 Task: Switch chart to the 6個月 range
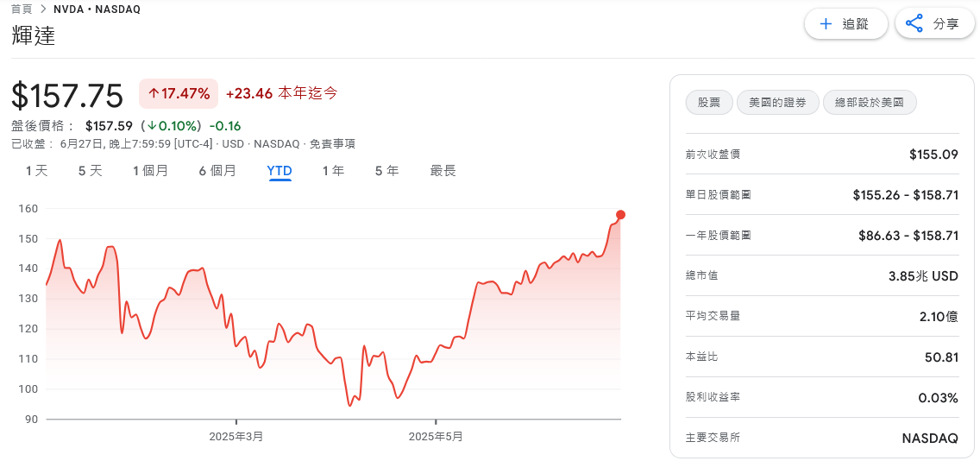(217, 171)
